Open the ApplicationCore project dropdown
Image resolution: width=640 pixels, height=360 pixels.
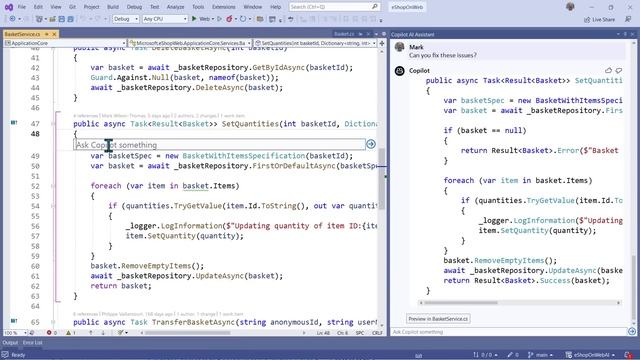[x=65, y=43]
